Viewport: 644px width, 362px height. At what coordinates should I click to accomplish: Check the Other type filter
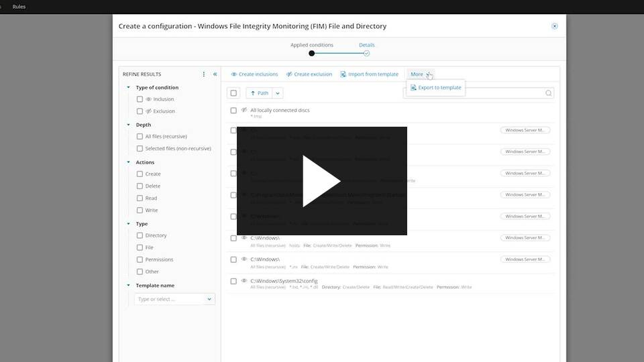click(140, 271)
